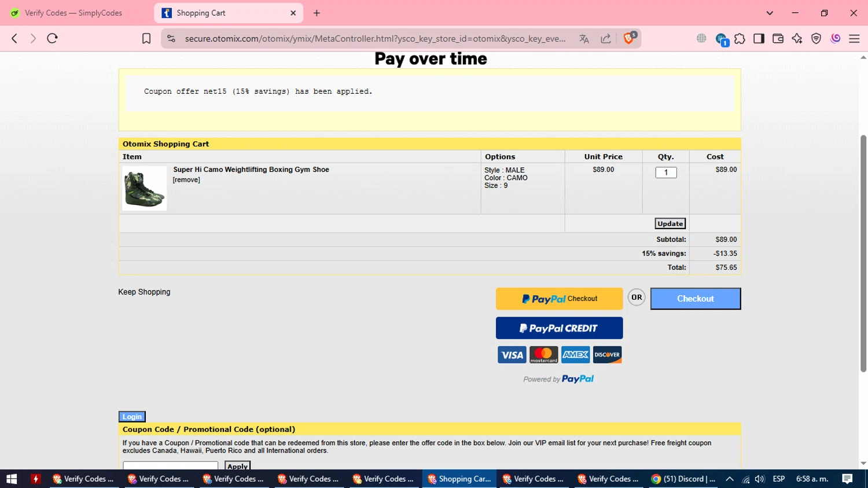Click the VISA card logo
The width and height of the screenshot is (868, 488).
512,355
